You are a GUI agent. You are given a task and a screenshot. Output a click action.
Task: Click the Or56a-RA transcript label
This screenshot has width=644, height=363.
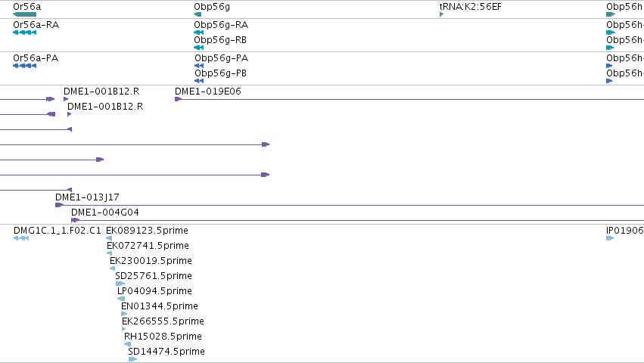[x=36, y=25]
